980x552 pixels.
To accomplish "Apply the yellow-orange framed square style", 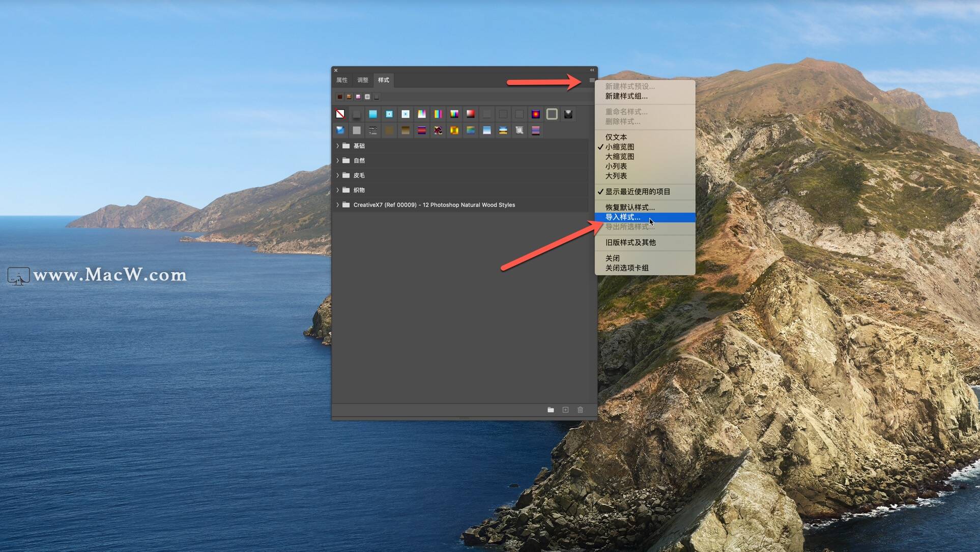I will click(x=454, y=130).
